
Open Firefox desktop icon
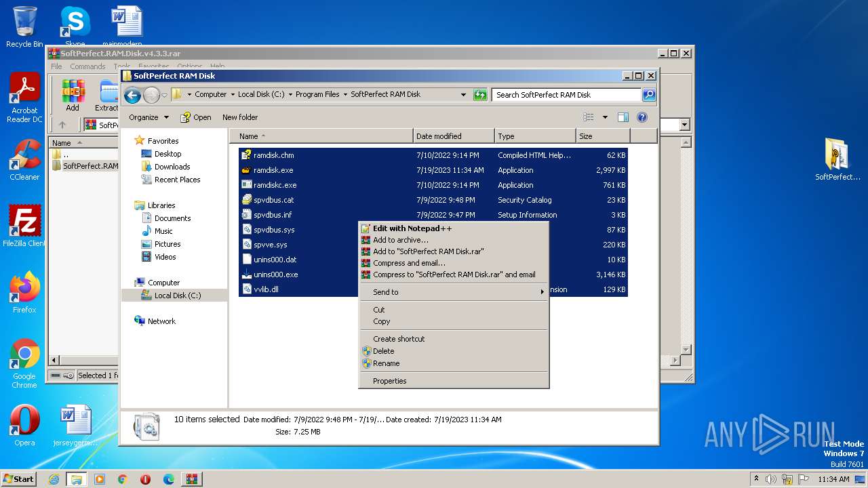[24, 293]
